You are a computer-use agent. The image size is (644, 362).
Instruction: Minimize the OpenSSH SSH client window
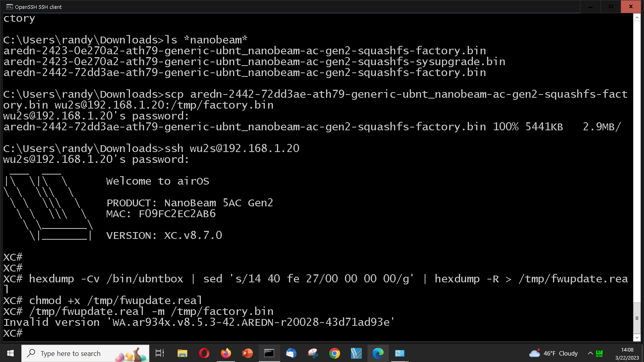pos(590,6)
